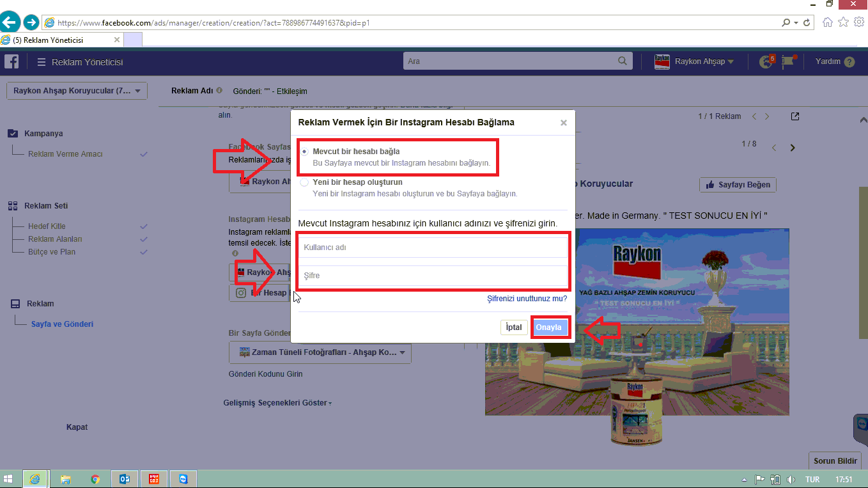The image size is (868, 488).
Task: Go to Hedef Kitle step
Action: click(x=47, y=226)
